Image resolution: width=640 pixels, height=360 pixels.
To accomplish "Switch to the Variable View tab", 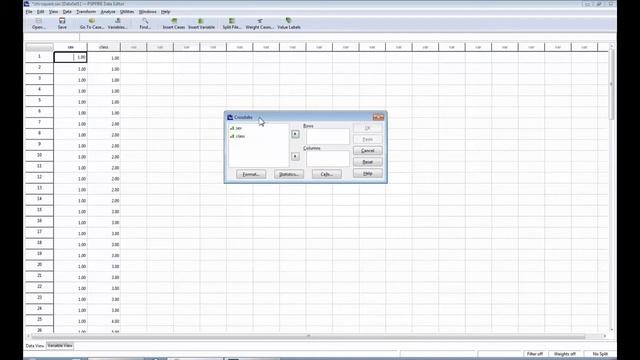I will coord(60,346).
